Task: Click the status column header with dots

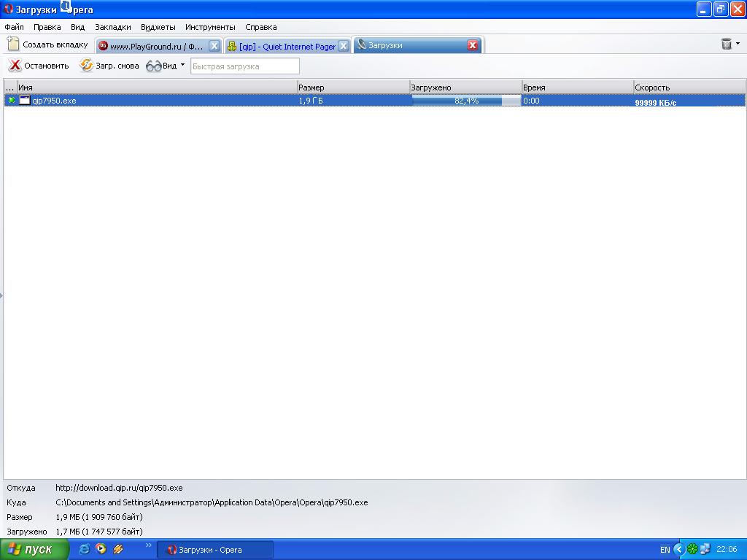Action: (x=10, y=87)
